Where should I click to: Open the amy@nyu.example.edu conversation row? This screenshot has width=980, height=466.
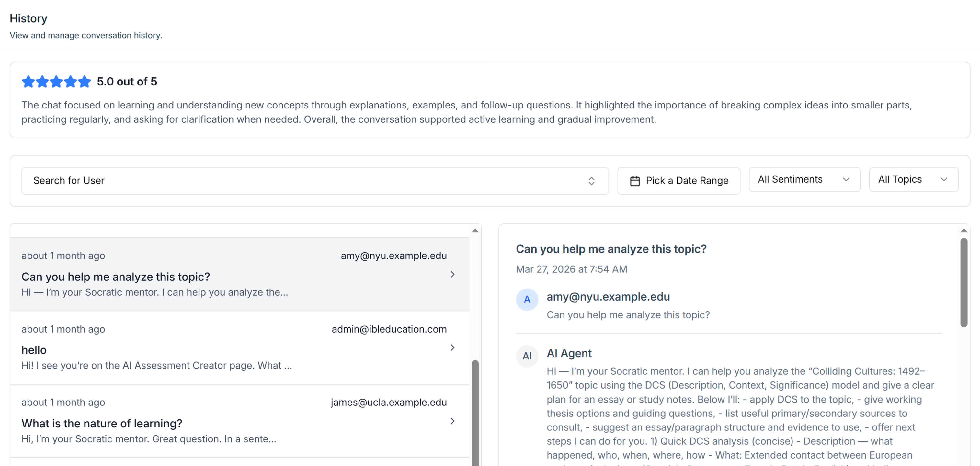(240, 274)
